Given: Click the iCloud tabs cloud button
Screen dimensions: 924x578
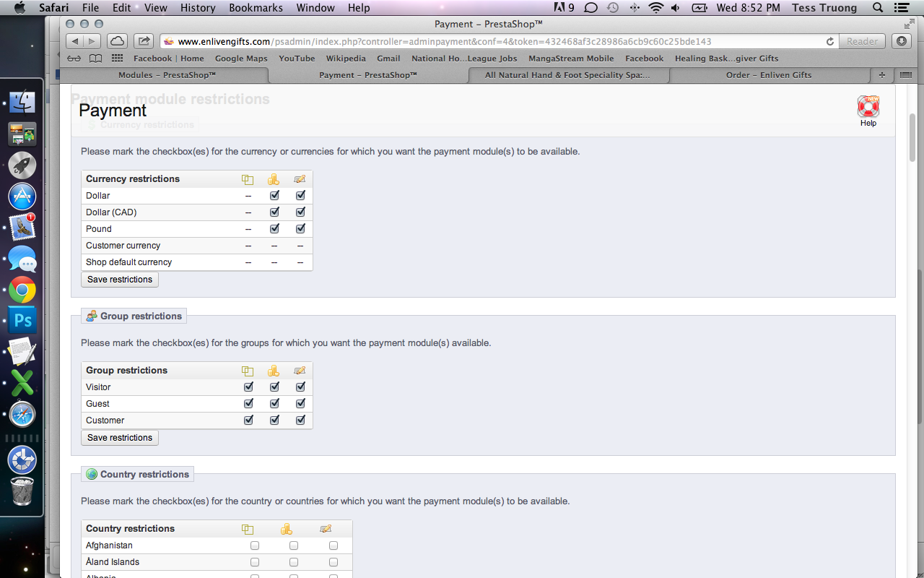Looking at the screenshot, I should point(117,41).
